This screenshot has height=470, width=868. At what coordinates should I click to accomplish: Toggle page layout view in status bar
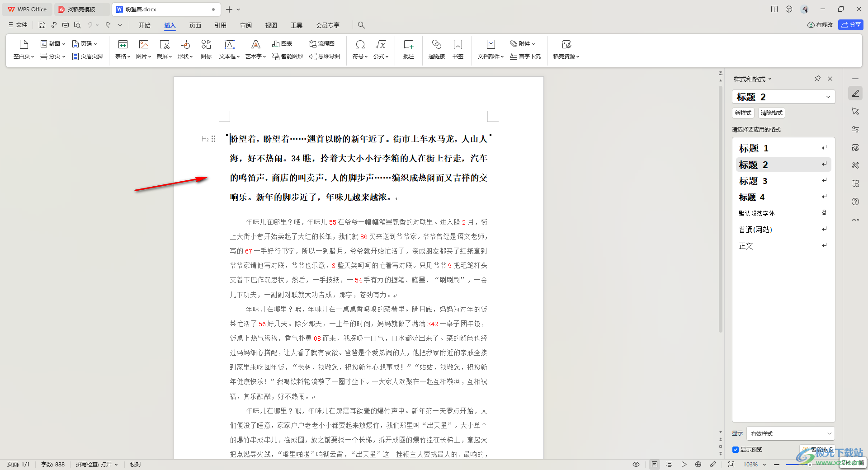click(655, 464)
